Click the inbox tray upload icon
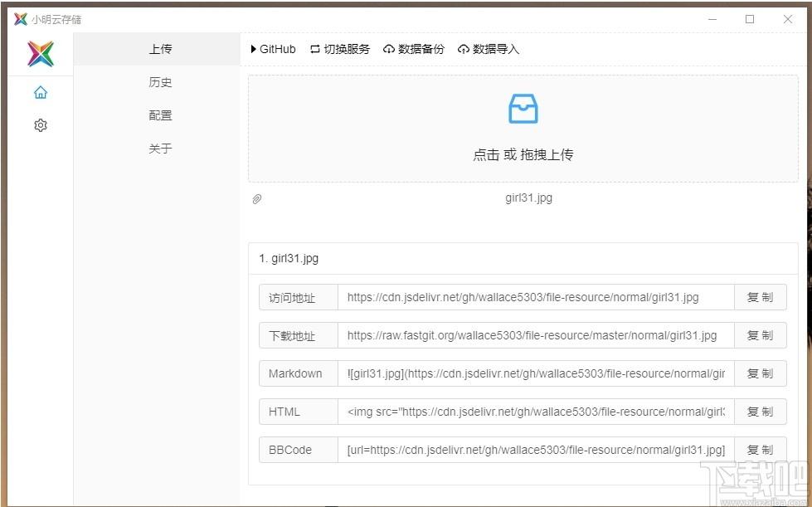This screenshot has width=812, height=507. click(x=523, y=109)
